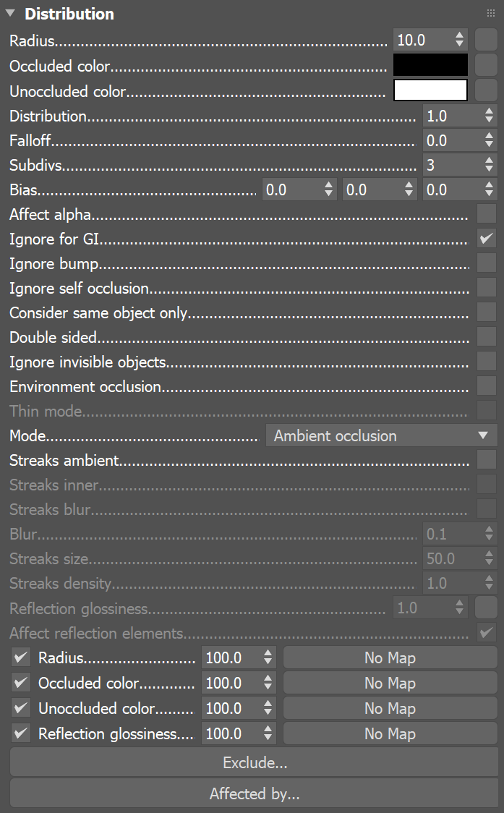Screen dimensions: 504x813
Task: Click the Exclude... button
Action: tap(255, 762)
